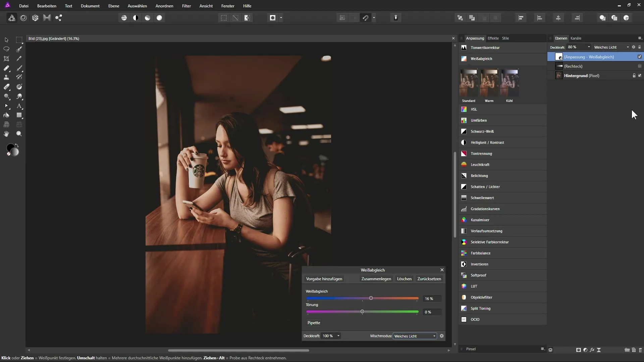Switch to Photo Persona
The image size is (644, 362).
tap(12, 18)
